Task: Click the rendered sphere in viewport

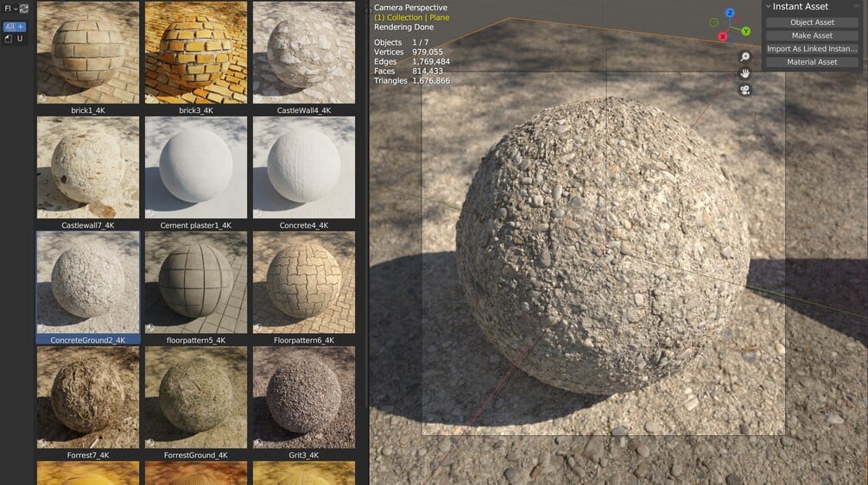Action: click(x=603, y=246)
